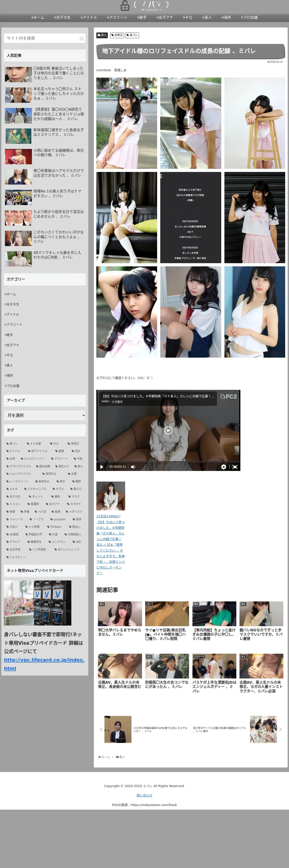This screenshot has height=868, width=289.
Task: Click the SKE tag in the tag cloud
Action: (77, 542)
